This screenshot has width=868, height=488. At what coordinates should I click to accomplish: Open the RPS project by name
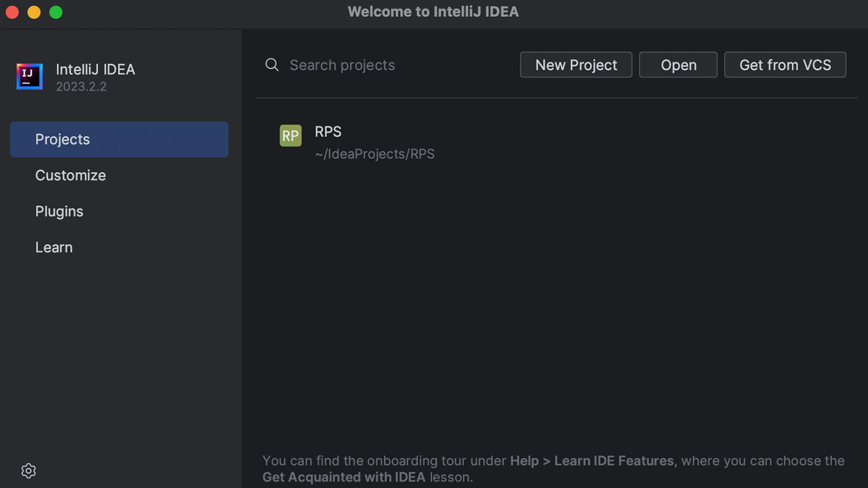coord(328,131)
